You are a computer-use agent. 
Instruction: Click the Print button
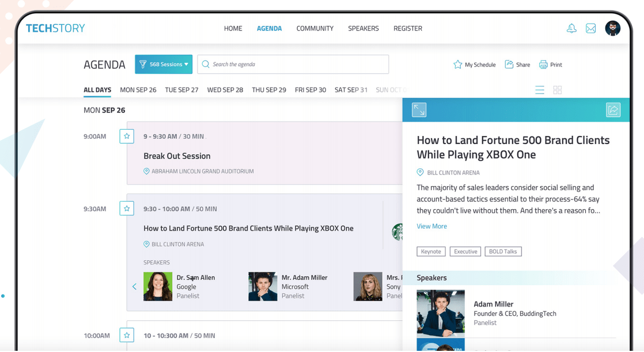click(551, 65)
